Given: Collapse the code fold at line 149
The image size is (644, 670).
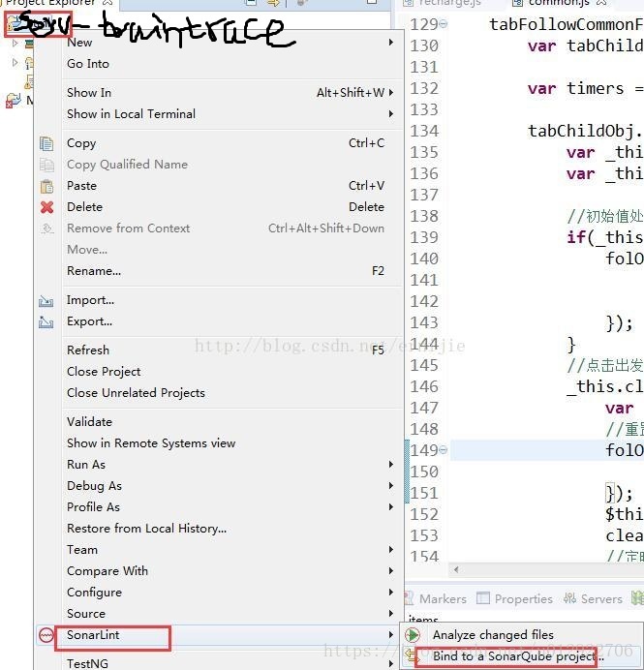Looking at the screenshot, I should [x=444, y=450].
